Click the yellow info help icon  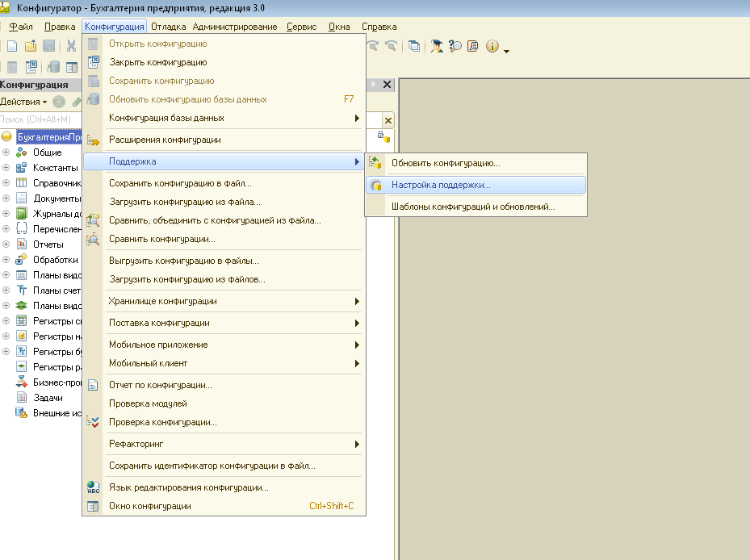492,46
